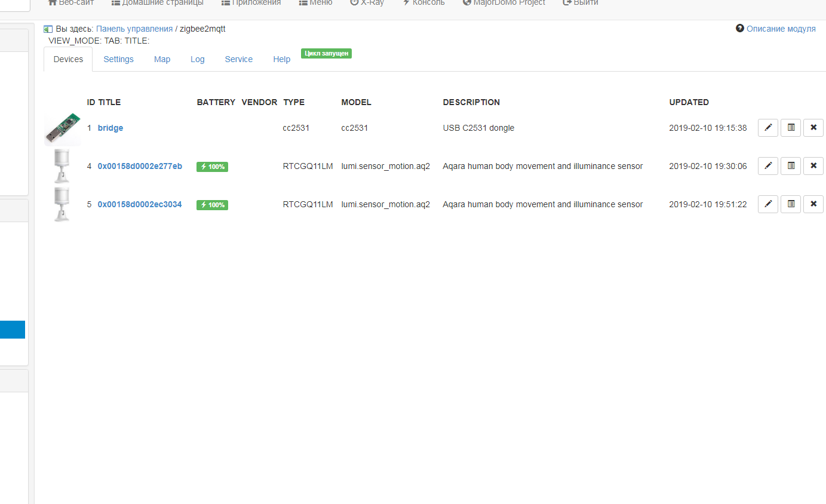Viewport: 826px width, 504px height.
Task: Open Меню in the top navigation
Action: [x=315, y=3]
